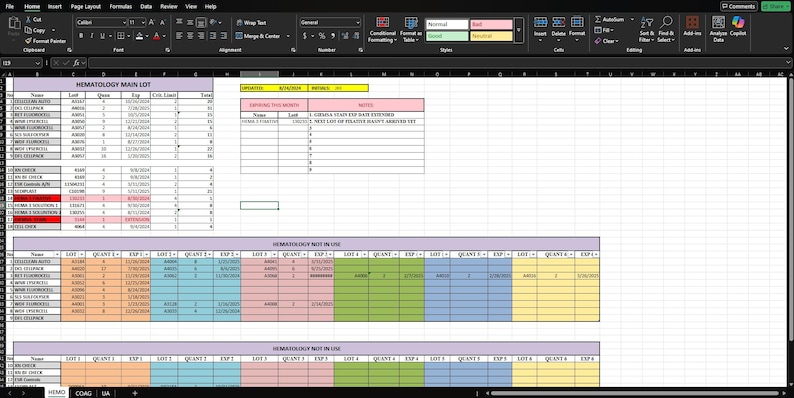This screenshot has width=794, height=398.
Task: Apply Accounting dollar number format
Action: [x=304, y=36]
